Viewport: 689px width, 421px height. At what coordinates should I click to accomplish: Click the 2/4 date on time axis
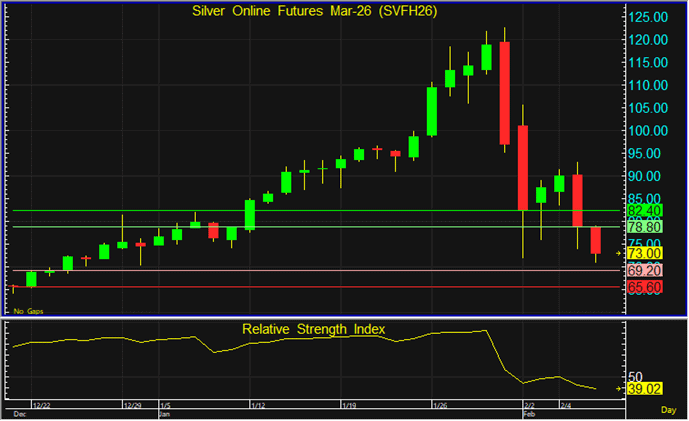click(x=565, y=405)
